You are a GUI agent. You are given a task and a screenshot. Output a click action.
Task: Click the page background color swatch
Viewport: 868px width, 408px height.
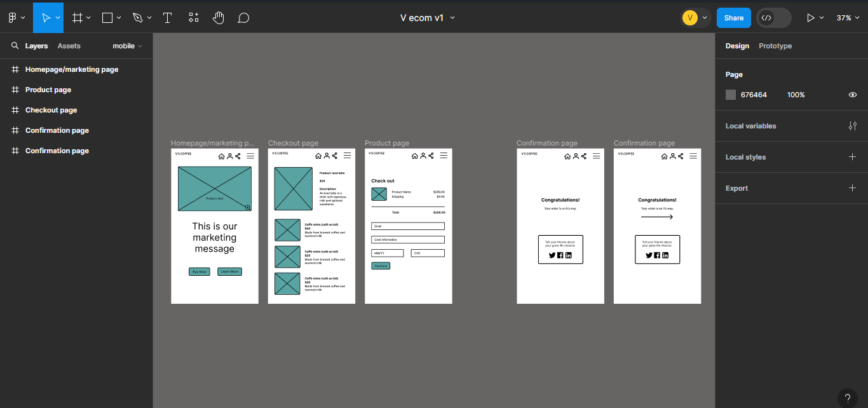pos(731,95)
